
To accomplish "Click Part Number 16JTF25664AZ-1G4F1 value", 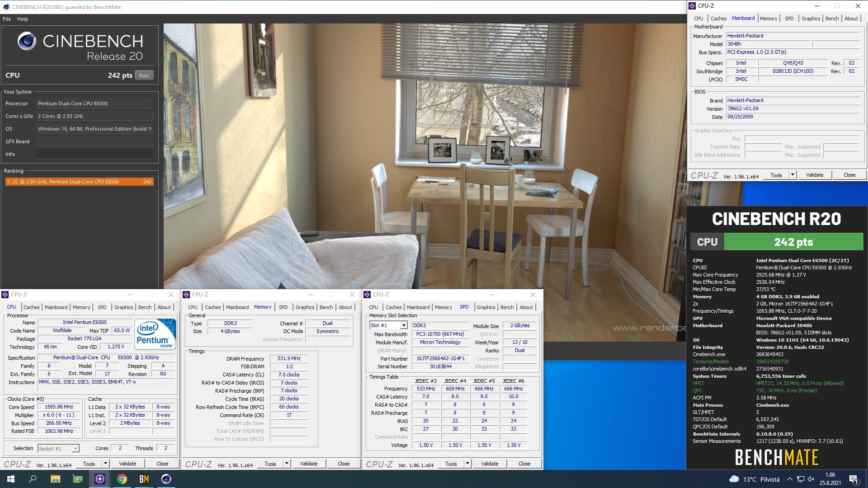I will click(440, 358).
